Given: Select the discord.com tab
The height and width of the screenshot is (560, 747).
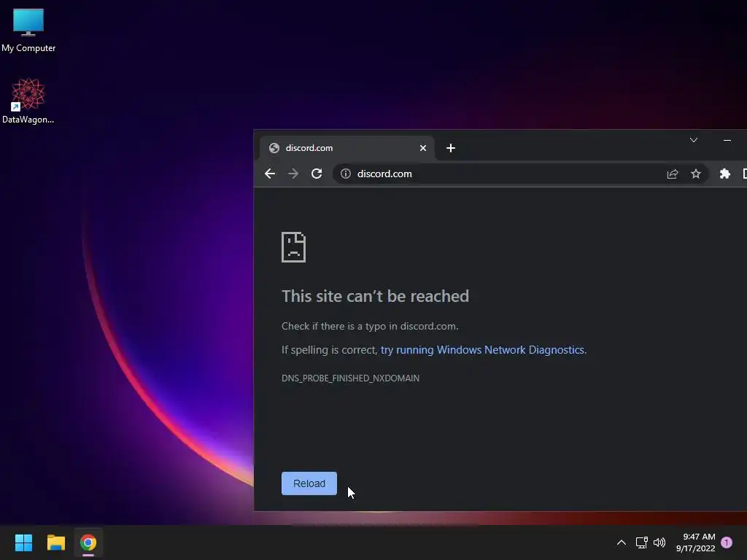Looking at the screenshot, I should pyautogui.click(x=347, y=148).
